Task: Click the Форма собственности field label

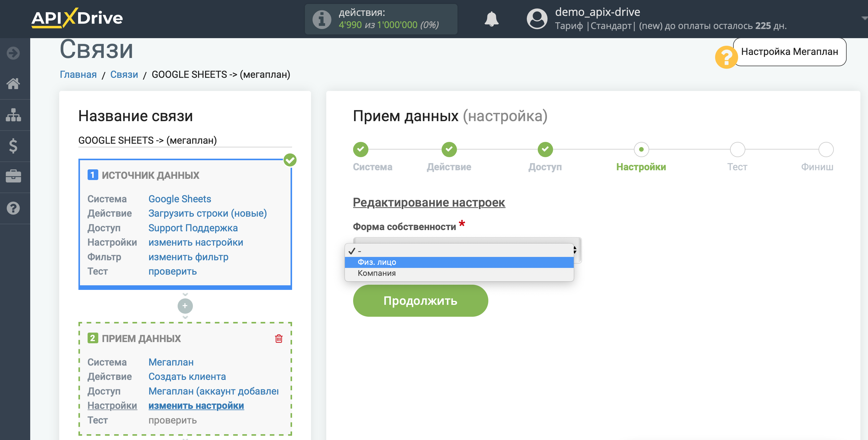Action: click(x=404, y=226)
